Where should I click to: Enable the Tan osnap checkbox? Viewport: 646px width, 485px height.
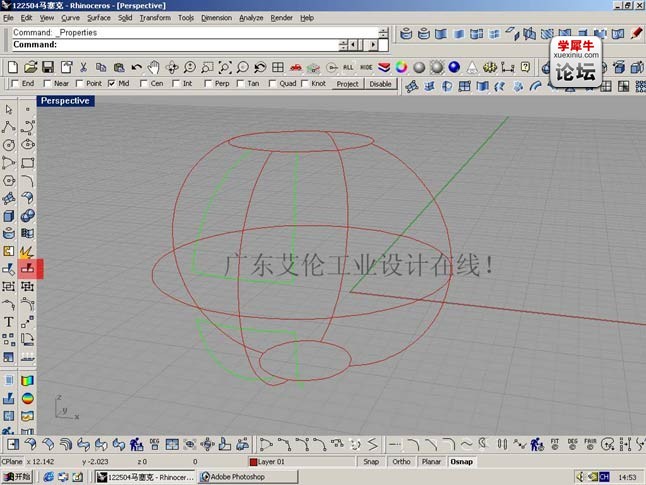pos(240,84)
